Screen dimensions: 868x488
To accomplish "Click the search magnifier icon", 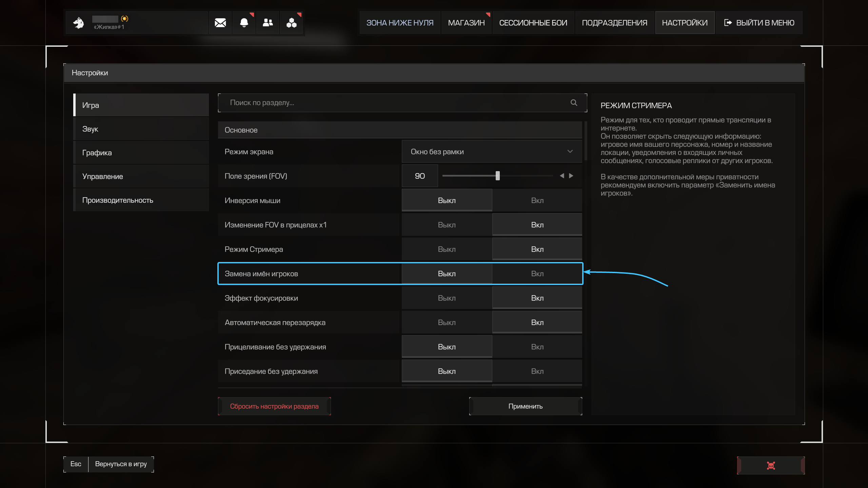I will pyautogui.click(x=574, y=103).
